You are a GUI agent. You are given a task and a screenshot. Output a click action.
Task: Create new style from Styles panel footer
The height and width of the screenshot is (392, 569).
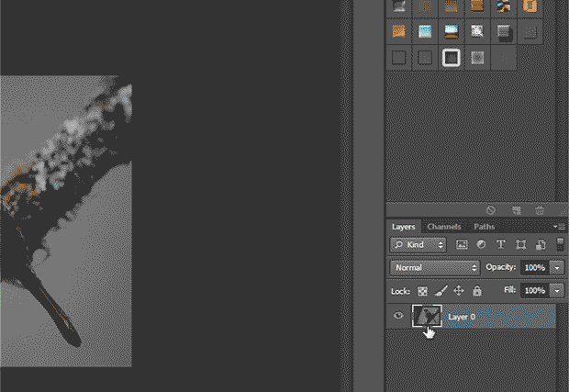pos(517,210)
